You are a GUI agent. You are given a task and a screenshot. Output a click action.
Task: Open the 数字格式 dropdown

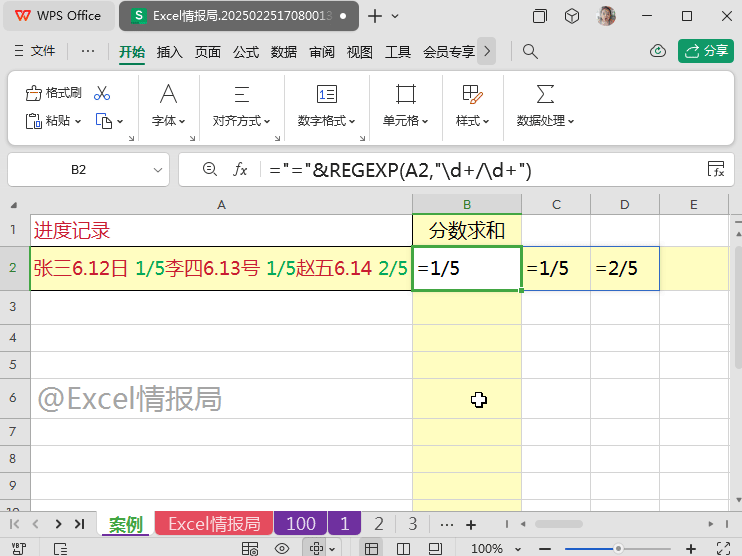(327, 121)
